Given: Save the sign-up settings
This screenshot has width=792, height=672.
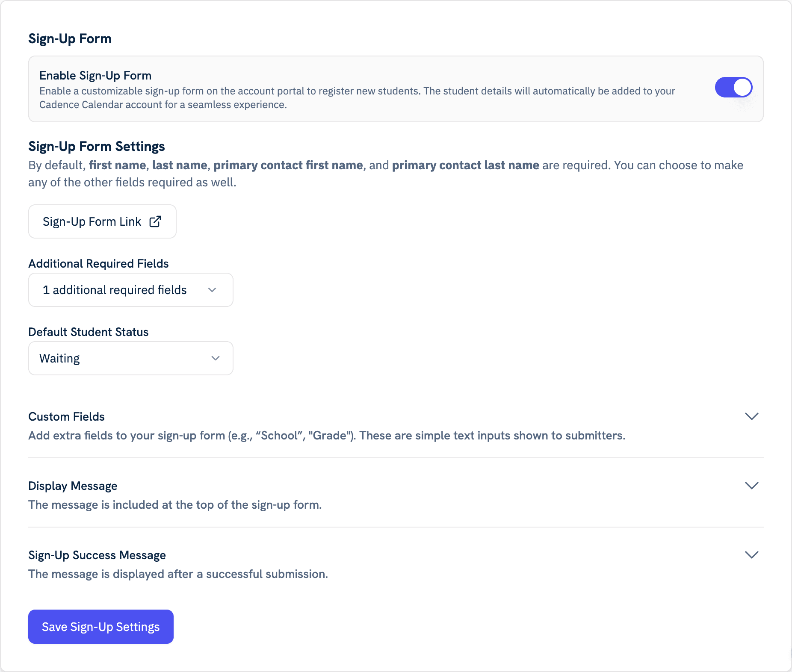Looking at the screenshot, I should tap(101, 627).
